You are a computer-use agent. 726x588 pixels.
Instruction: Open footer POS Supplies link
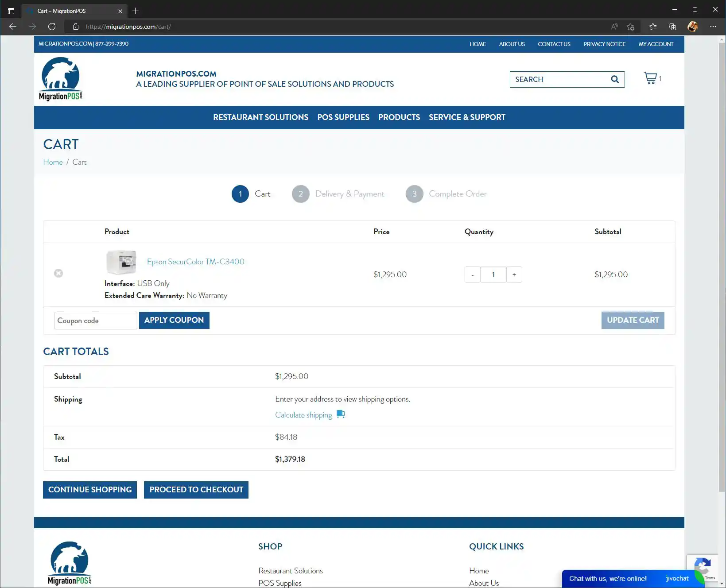click(x=280, y=583)
